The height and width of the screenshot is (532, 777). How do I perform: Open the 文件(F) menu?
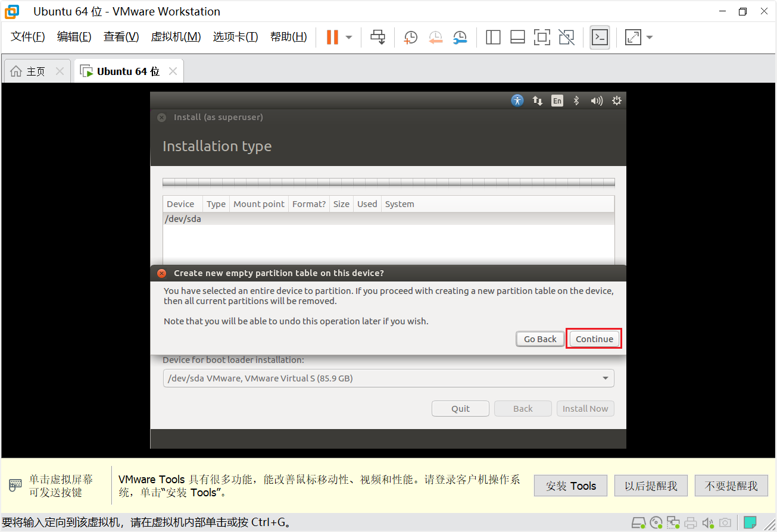tap(28, 37)
